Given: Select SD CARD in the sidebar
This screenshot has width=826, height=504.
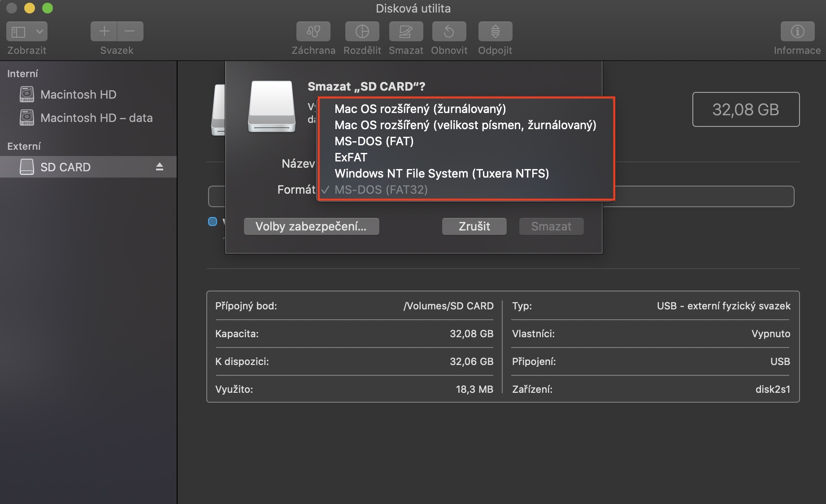Looking at the screenshot, I should point(88,167).
